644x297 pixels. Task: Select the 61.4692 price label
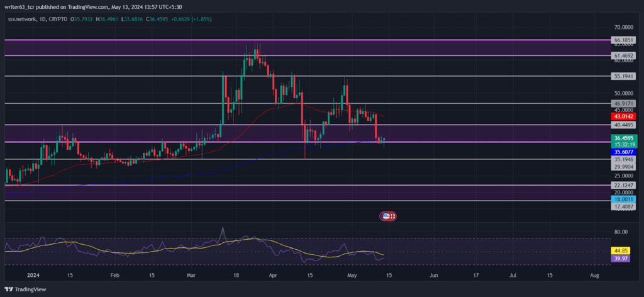625,55
